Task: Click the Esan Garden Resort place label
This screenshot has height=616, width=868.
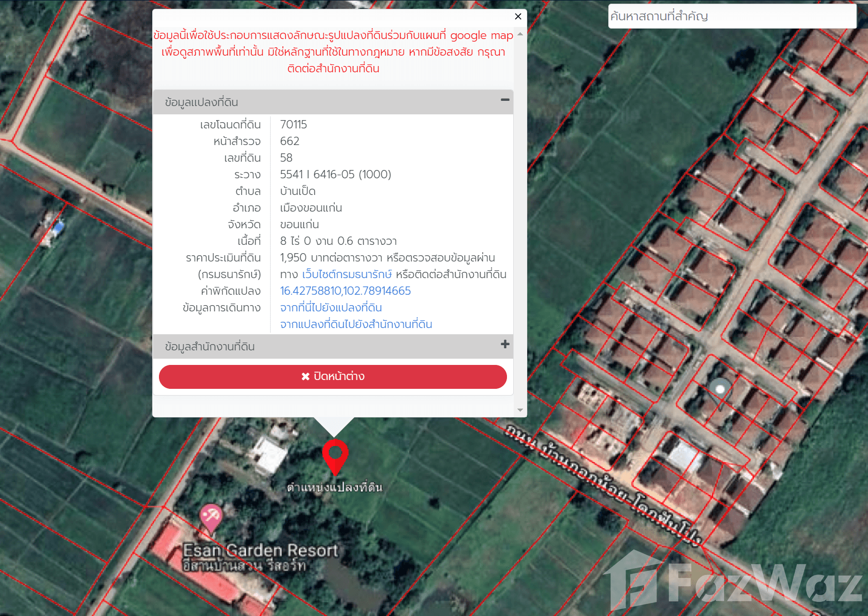Action: point(260,551)
